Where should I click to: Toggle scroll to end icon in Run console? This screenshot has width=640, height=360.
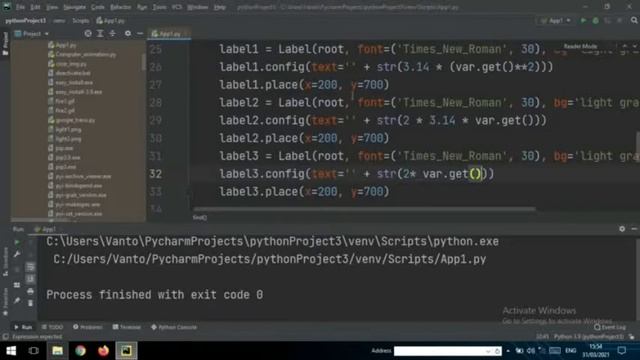[30, 279]
